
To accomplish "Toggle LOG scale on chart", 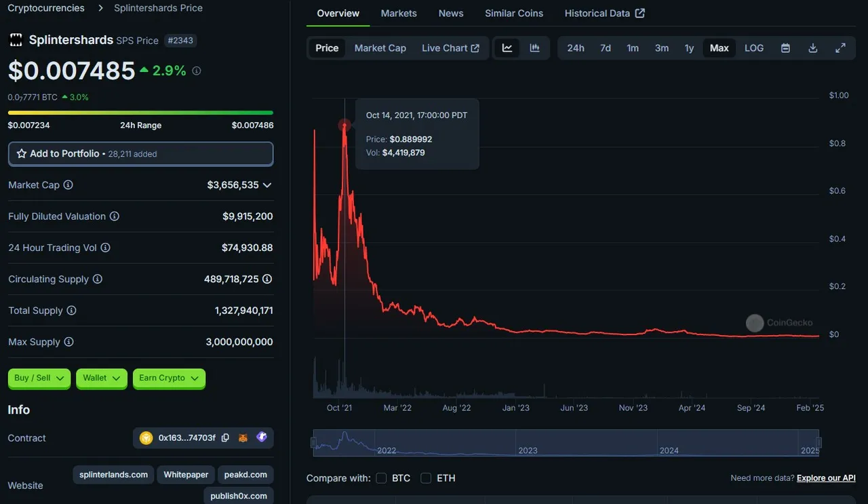I will point(754,48).
